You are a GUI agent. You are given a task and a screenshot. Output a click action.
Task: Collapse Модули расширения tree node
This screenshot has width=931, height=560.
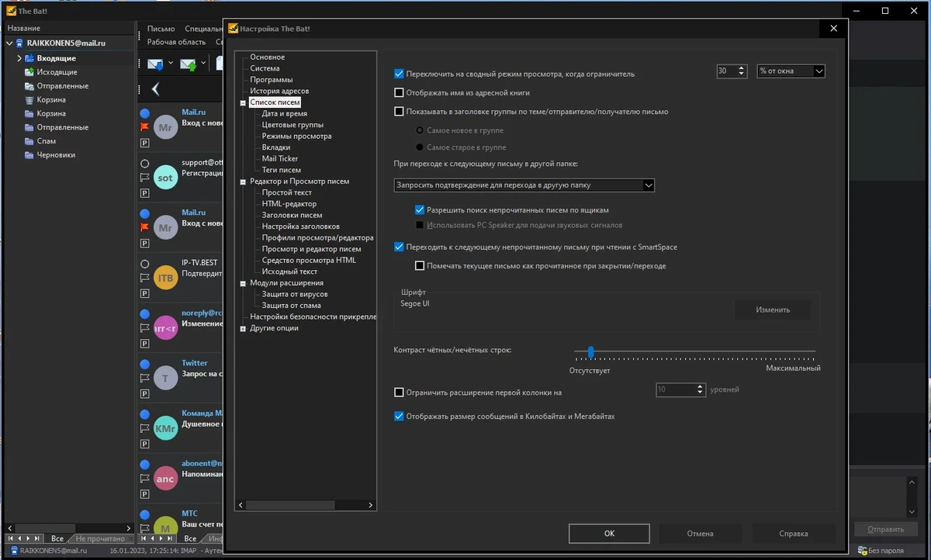pyautogui.click(x=243, y=283)
